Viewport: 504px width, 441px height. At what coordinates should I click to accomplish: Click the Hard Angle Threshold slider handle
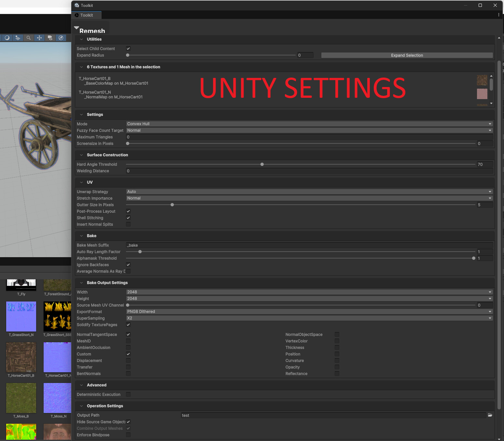click(262, 164)
